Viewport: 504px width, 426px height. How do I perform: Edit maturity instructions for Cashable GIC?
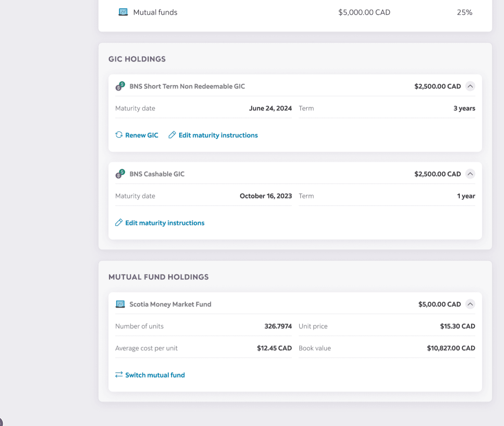coord(165,223)
